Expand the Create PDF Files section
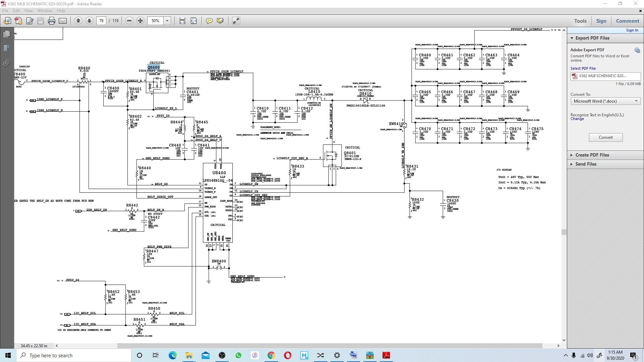 point(592,155)
